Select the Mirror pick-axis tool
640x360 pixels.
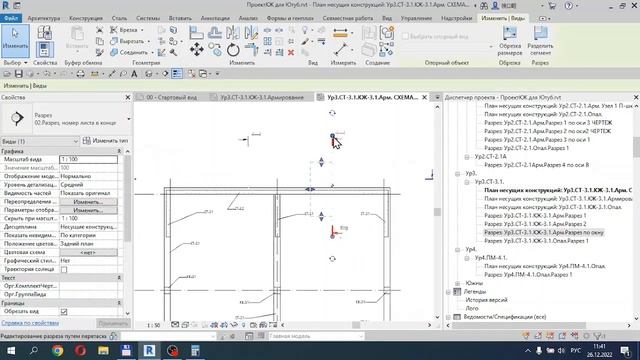pyautogui.click(x=233, y=33)
